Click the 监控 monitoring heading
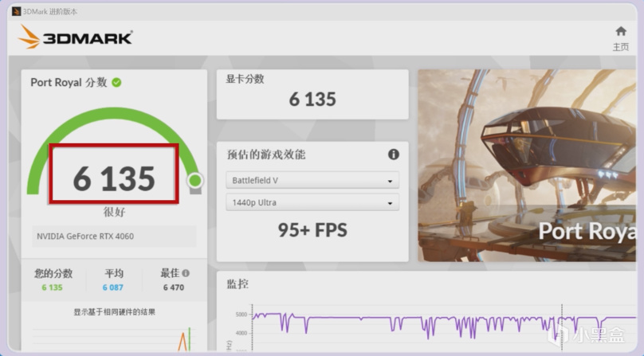644x356 pixels. click(x=238, y=284)
